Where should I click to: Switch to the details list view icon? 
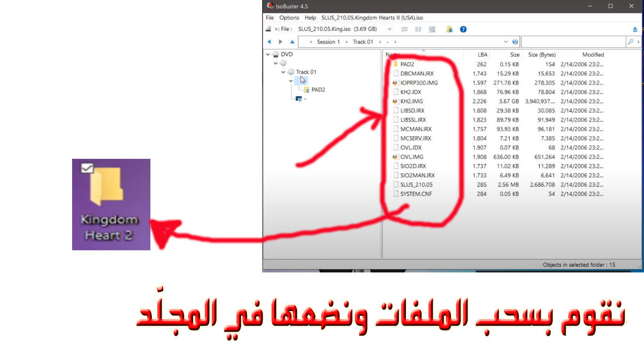click(405, 29)
